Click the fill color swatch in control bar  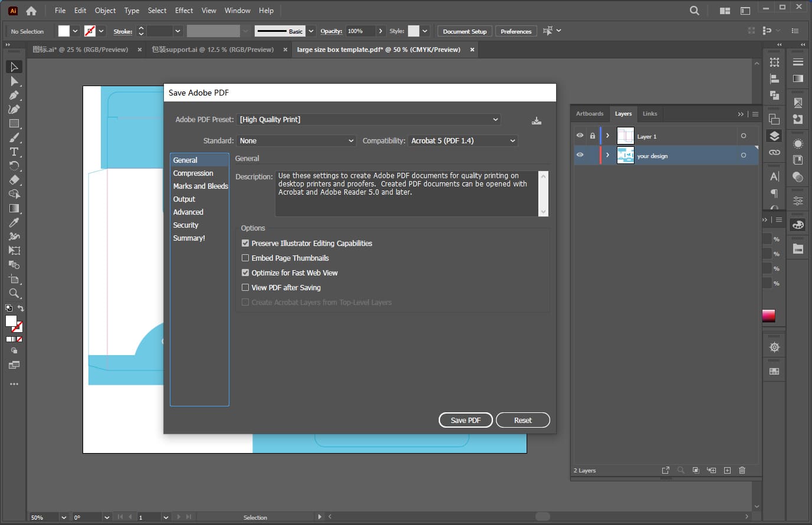pyautogui.click(x=64, y=31)
